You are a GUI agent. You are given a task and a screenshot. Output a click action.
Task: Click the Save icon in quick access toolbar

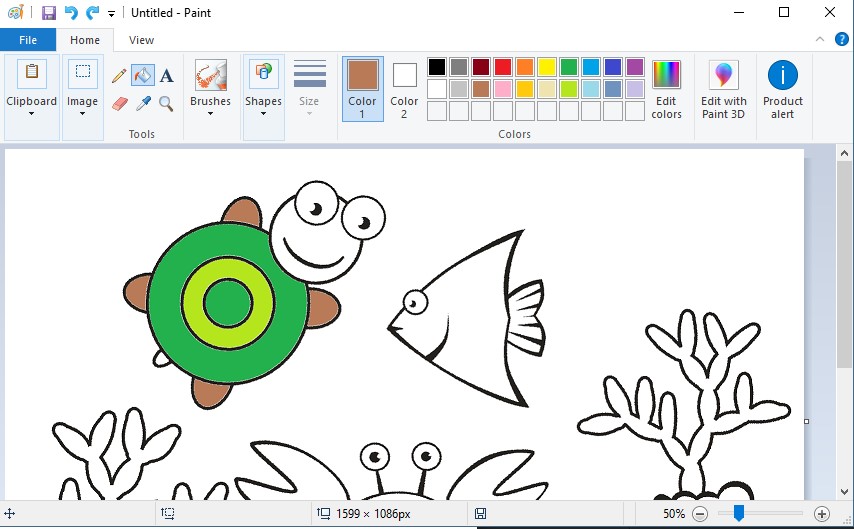point(49,13)
